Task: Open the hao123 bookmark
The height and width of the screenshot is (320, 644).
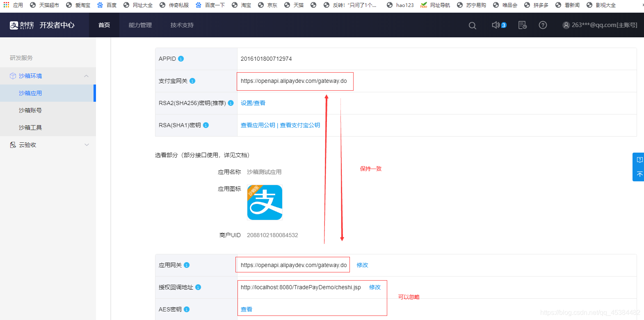Action: pyautogui.click(x=400, y=5)
